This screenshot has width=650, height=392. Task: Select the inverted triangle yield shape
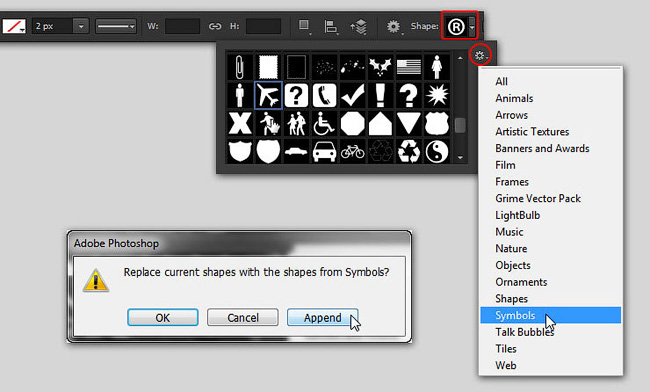click(409, 123)
